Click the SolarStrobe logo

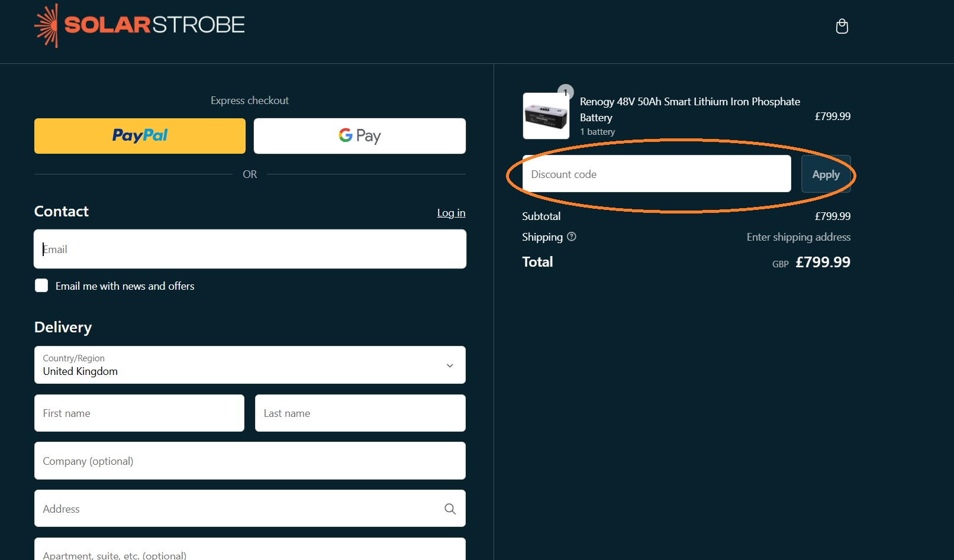139,25
